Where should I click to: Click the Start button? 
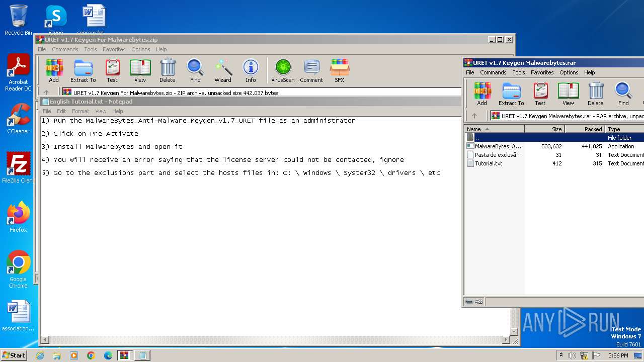14,355
